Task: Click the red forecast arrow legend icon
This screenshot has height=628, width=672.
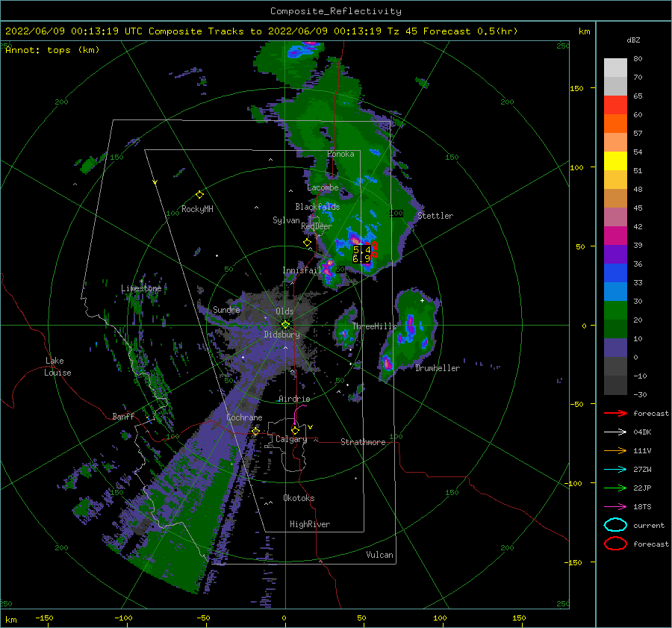Action: [x=615, y=413]
